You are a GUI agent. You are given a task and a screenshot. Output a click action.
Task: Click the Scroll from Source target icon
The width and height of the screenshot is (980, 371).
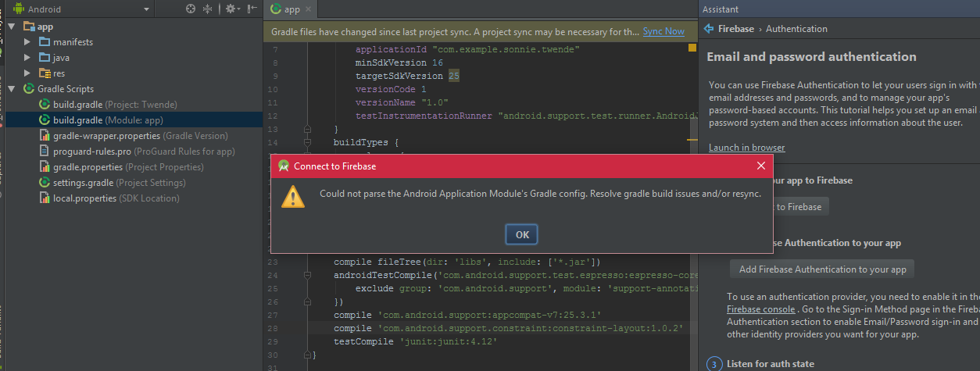click(191, 9)
